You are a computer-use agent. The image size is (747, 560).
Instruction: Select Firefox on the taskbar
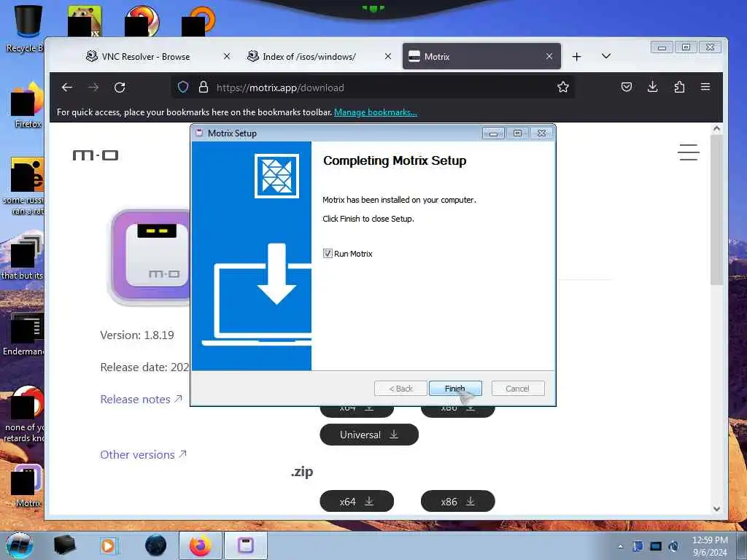click(201, 545)
